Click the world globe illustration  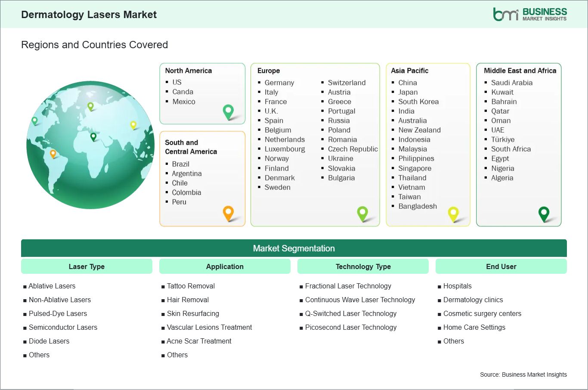pyautogui.click(x=90, y=145)
